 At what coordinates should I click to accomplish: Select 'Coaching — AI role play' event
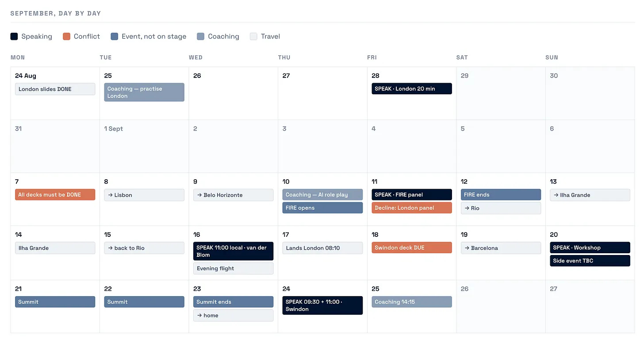[322, 195]
